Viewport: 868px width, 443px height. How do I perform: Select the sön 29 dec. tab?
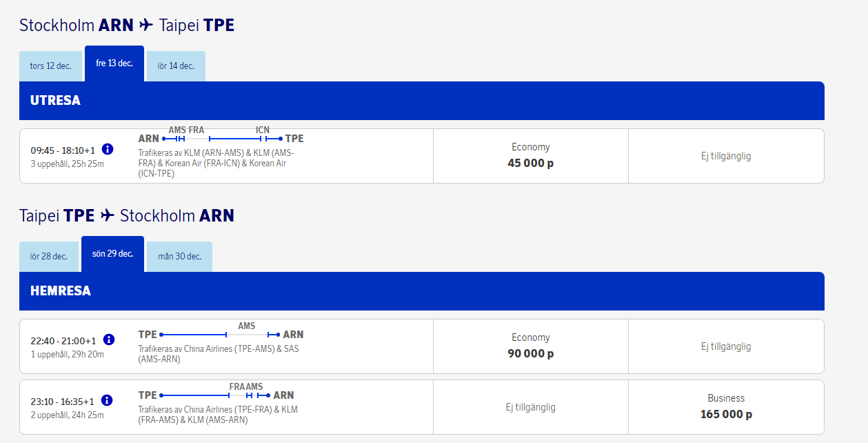[112, 254]
